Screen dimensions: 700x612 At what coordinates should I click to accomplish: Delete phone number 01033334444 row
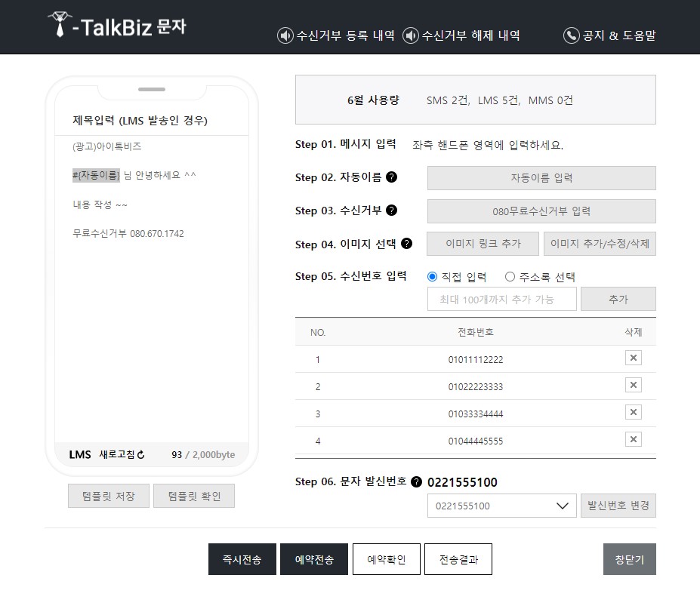click(x=633, y=412)
